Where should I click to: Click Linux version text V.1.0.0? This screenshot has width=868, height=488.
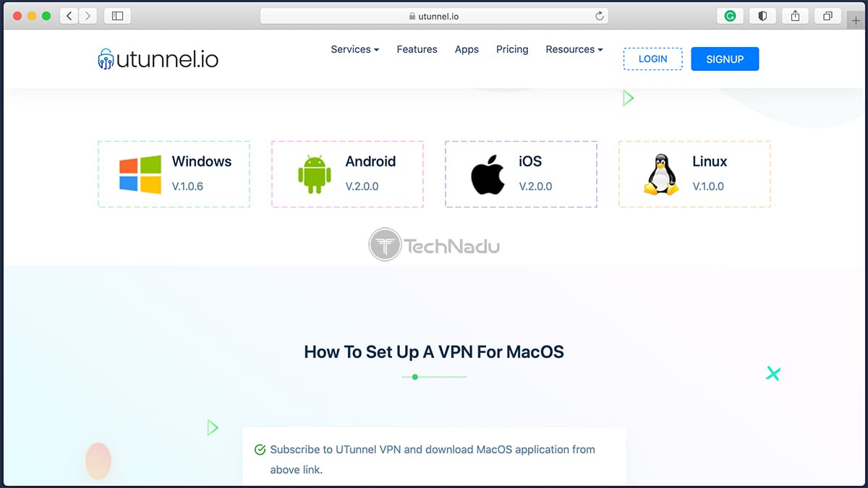point(708,186)
